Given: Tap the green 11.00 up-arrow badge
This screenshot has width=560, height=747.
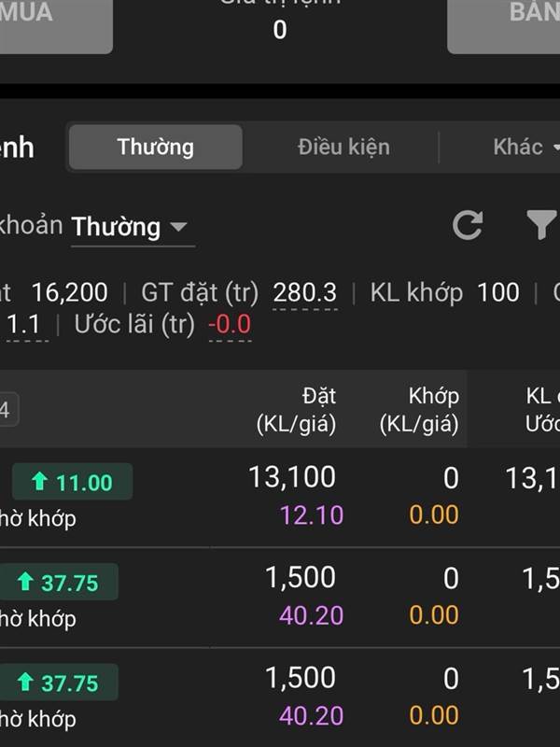Looking at the screenshot, I should pos(73,482).
